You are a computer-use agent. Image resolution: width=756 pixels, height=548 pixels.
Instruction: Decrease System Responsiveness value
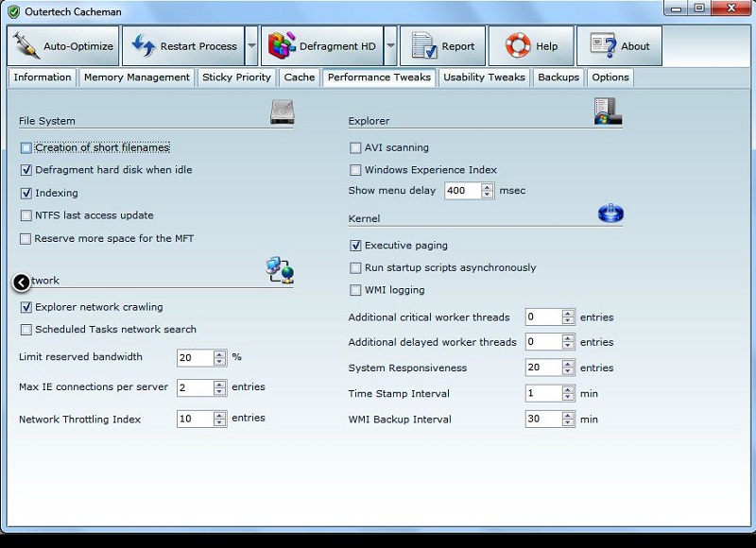569,371
